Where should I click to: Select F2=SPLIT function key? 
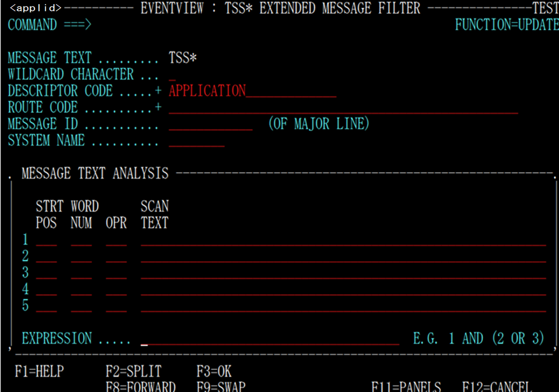[134, 371]
